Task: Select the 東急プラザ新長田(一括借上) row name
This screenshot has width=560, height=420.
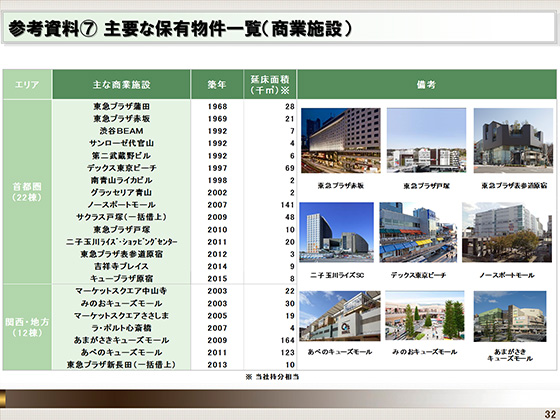Action: point(121,365)
